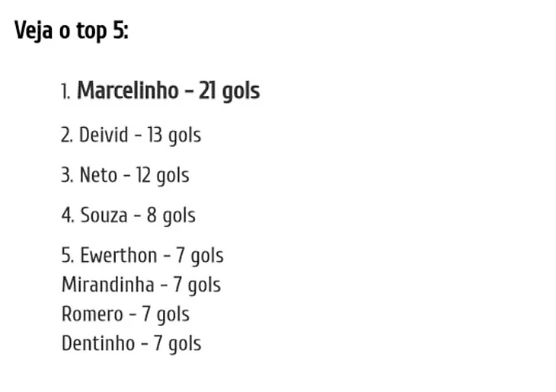Click the 'Veja o top 5:' heading
The width and height of the screenshot is (556, 392).
click(72, 31)
